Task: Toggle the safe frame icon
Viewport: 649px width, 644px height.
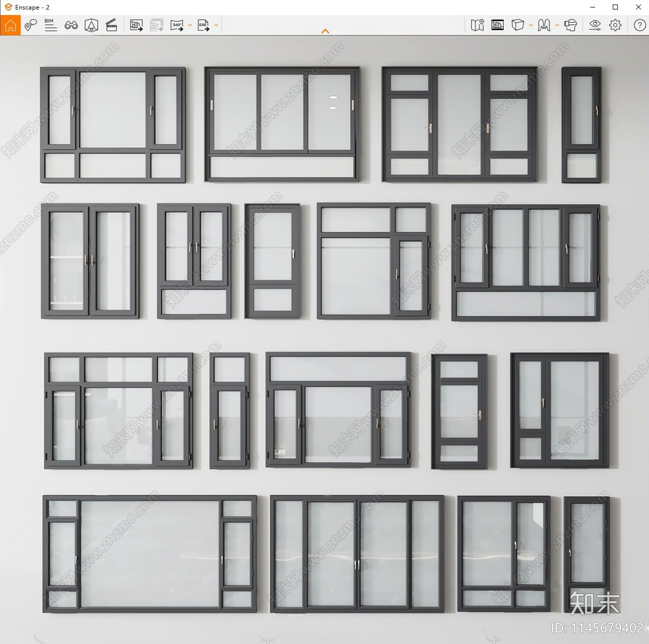Action: [498, 25]
